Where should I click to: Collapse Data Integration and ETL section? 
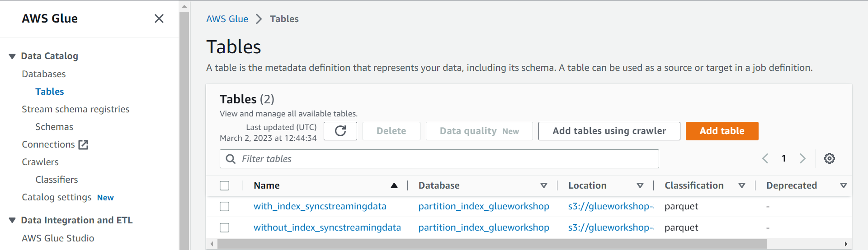point(12,220)
